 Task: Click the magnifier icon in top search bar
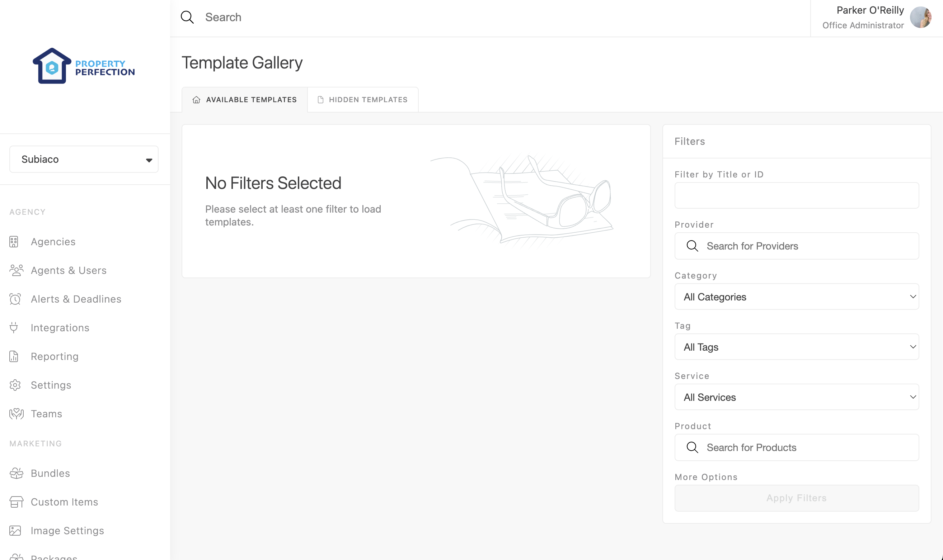pos(187,17)
